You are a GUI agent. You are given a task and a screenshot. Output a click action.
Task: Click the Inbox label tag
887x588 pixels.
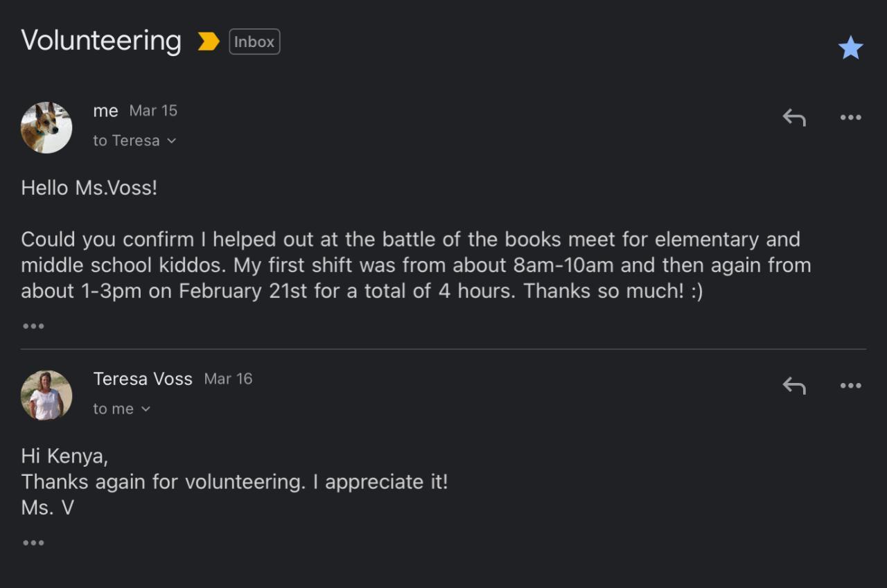click(254, 42)
